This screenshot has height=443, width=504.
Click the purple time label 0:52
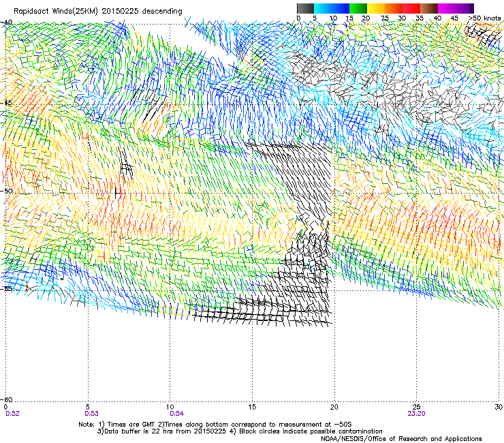[12, 414]
